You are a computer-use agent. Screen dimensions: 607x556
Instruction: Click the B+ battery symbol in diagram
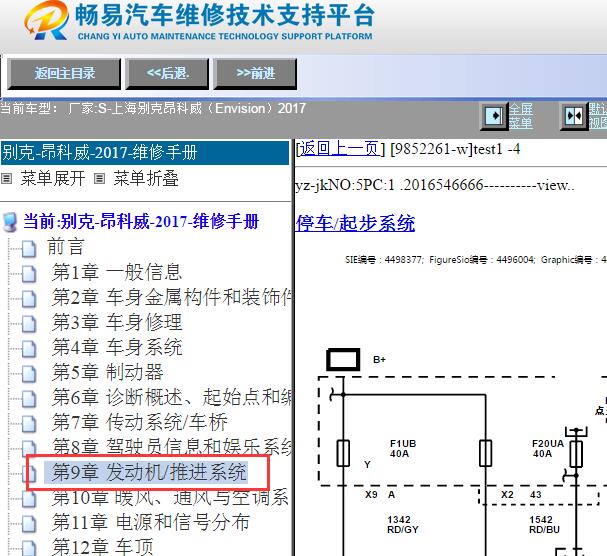[343, 360]
